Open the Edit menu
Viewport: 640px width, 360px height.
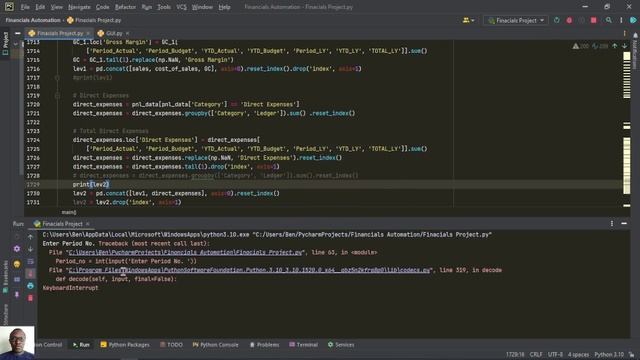[x=40, y=7]
